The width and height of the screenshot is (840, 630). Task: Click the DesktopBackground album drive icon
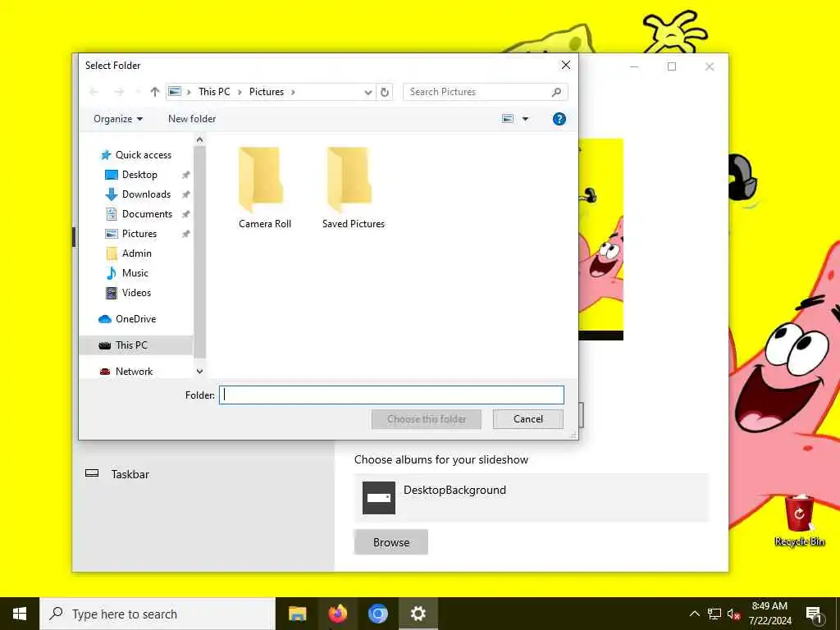click(x=379, y=498)
